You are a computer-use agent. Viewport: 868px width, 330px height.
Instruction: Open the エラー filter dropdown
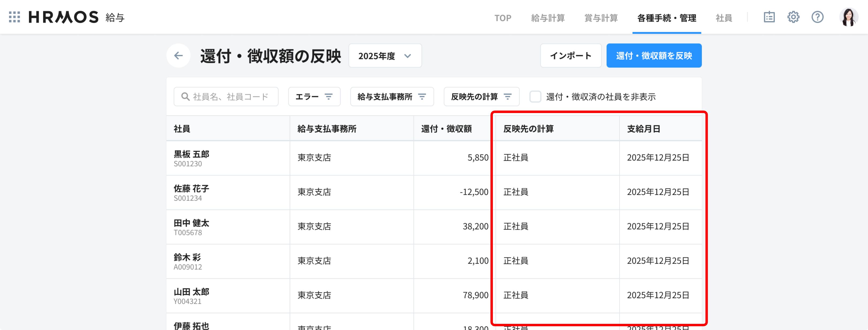pos(314,97)
